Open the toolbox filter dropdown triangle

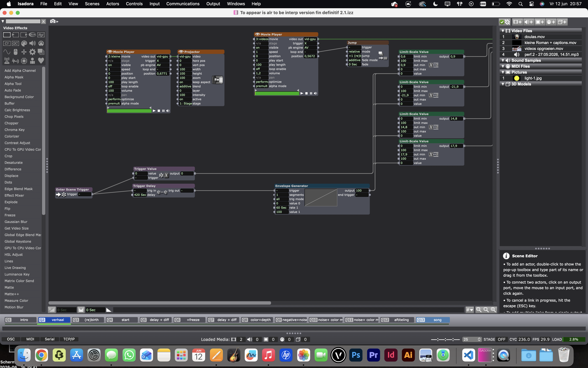pyautogui.click(x=3, y=21)
